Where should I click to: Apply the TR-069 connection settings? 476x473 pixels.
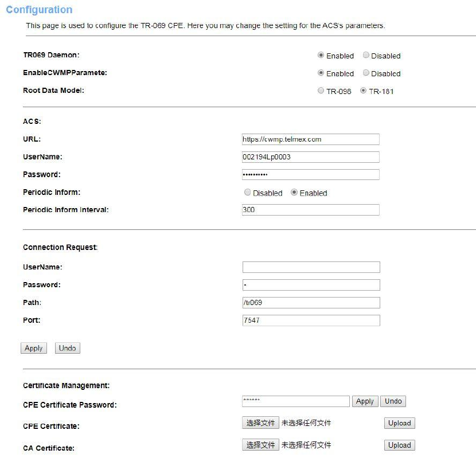pos(34,348)
